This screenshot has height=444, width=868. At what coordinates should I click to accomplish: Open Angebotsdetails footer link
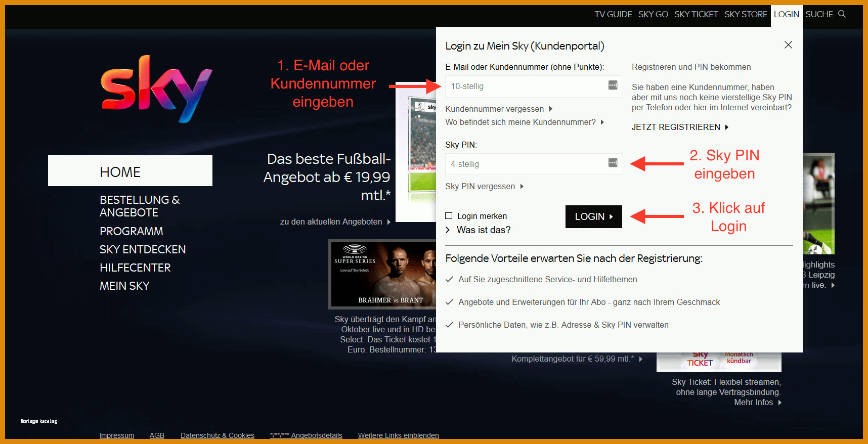click(x=306, y=435)
